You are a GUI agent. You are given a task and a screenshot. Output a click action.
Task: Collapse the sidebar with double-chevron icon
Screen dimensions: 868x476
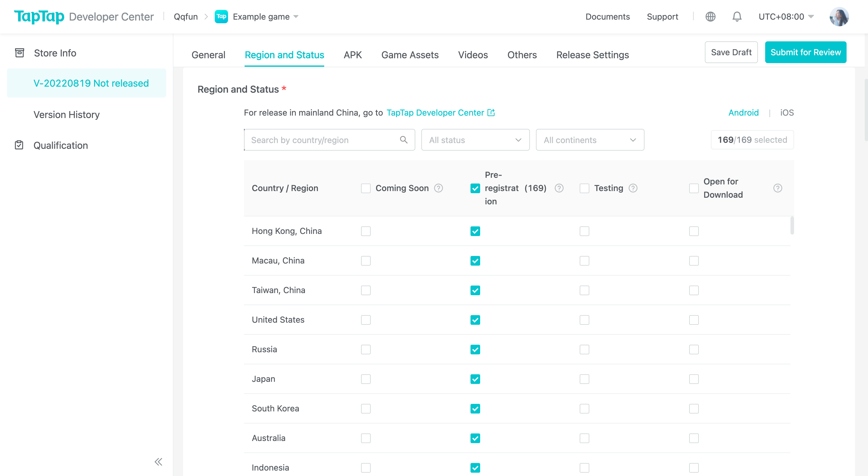tap(158, 462)
